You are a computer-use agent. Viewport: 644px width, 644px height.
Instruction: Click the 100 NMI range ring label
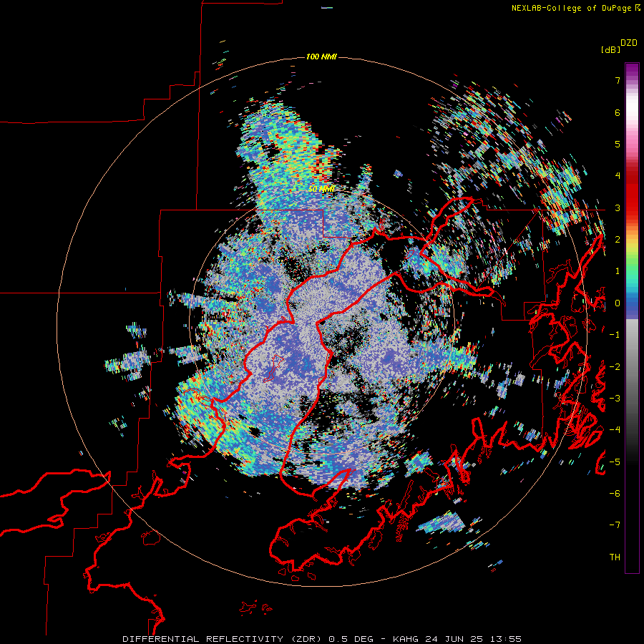[x=321, y=57]
